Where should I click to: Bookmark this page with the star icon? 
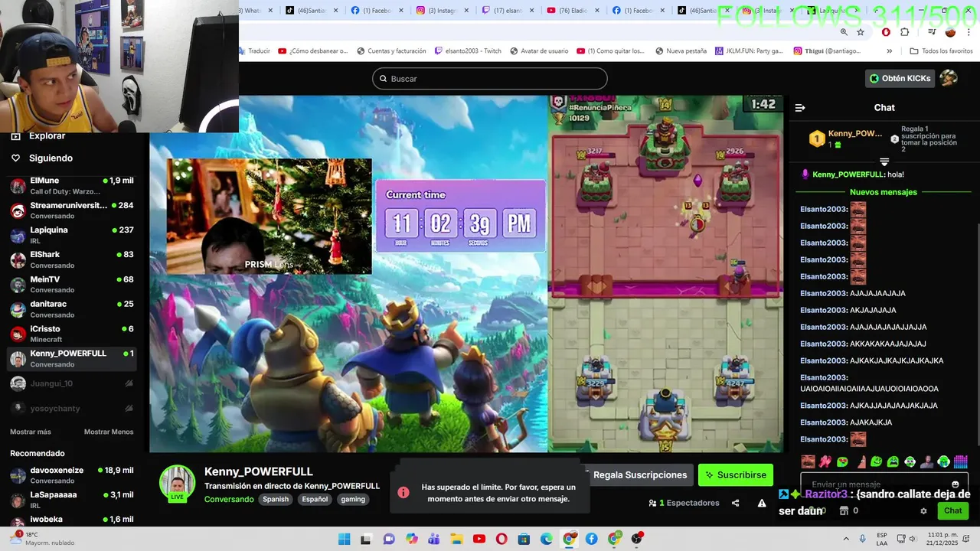click(x=861, y=32)
